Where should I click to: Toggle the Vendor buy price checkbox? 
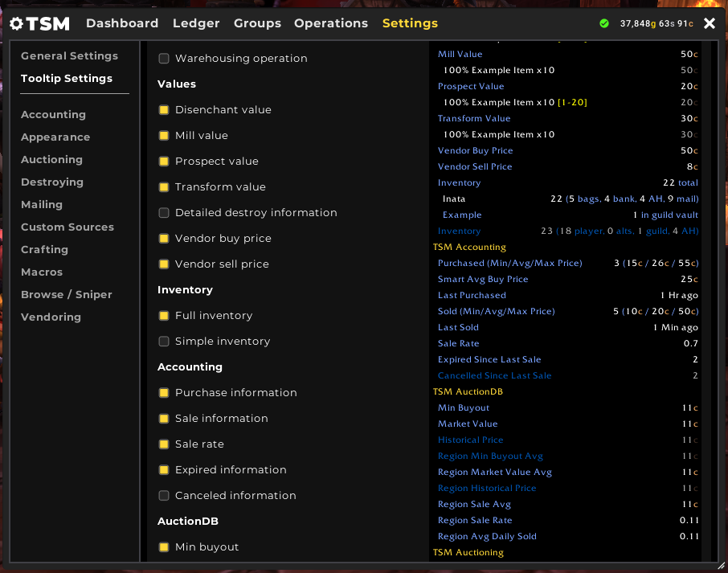click(x=163, y=238)
